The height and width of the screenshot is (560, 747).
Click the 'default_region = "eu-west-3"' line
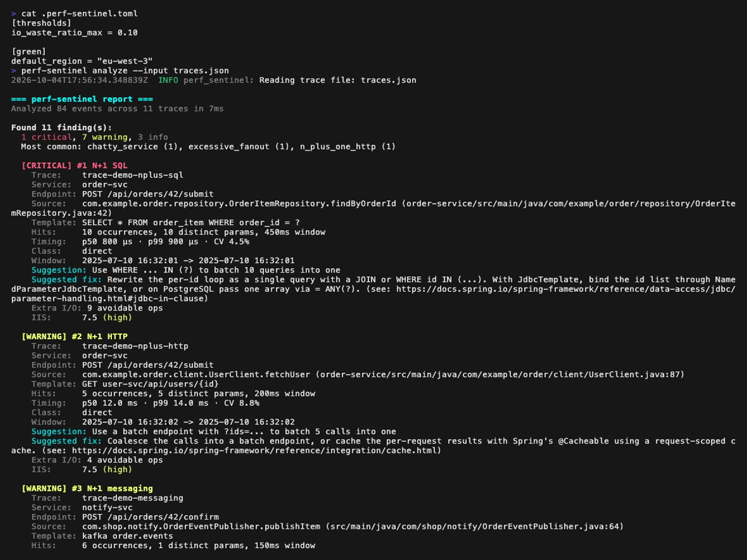coord(82,61)
